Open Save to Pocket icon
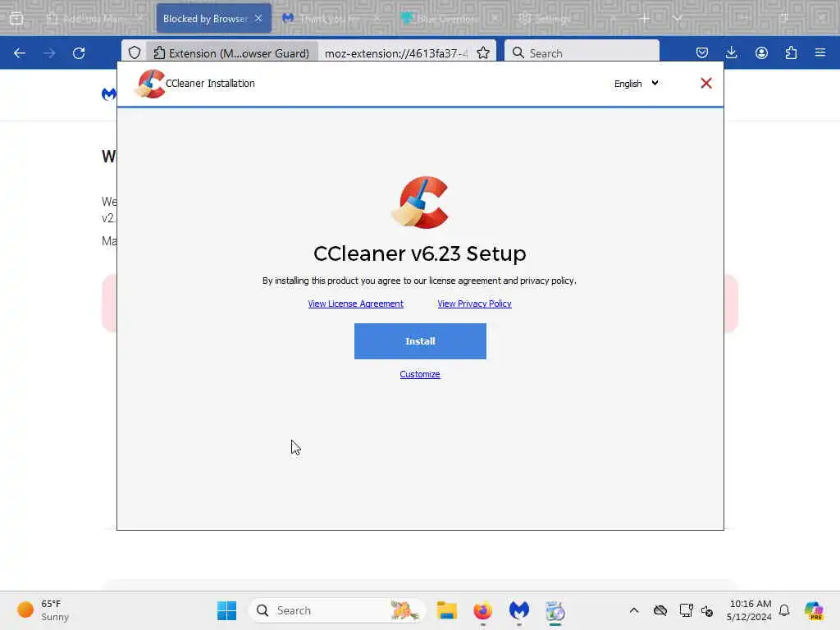The height and width of the screenshot is (630, 840). pos(702,52)
